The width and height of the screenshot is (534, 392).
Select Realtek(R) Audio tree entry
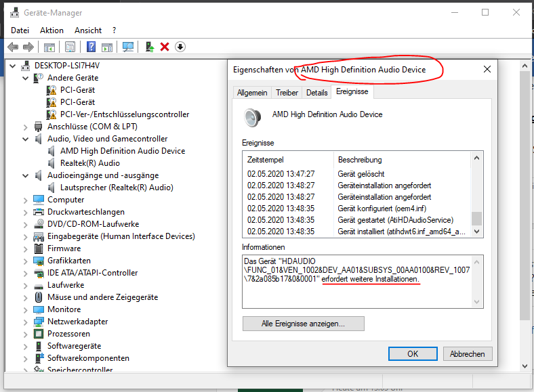pyautogui.click(x=90, y=163)
